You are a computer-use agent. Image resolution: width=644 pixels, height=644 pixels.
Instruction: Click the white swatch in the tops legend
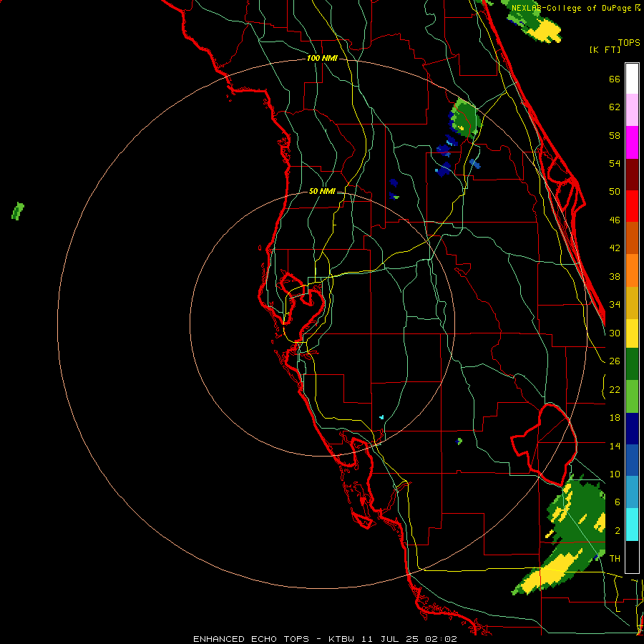pos(632,79)
